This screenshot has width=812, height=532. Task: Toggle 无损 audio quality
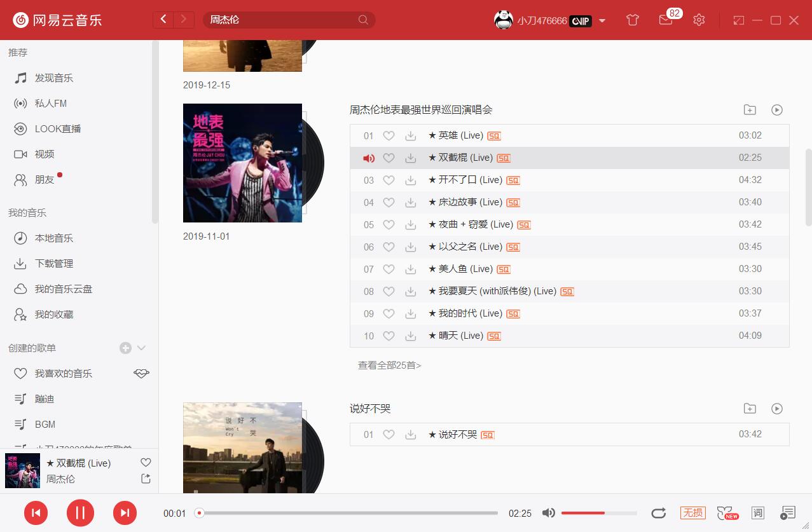coord(692,512)
